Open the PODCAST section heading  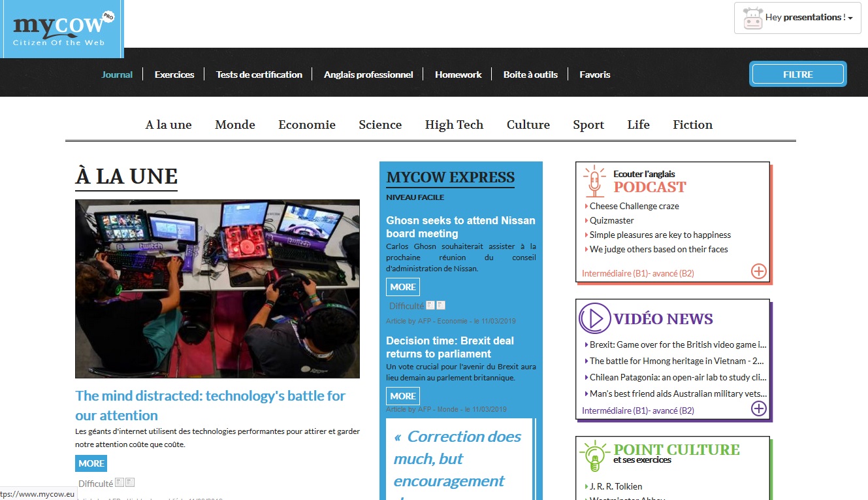[650, 187]
